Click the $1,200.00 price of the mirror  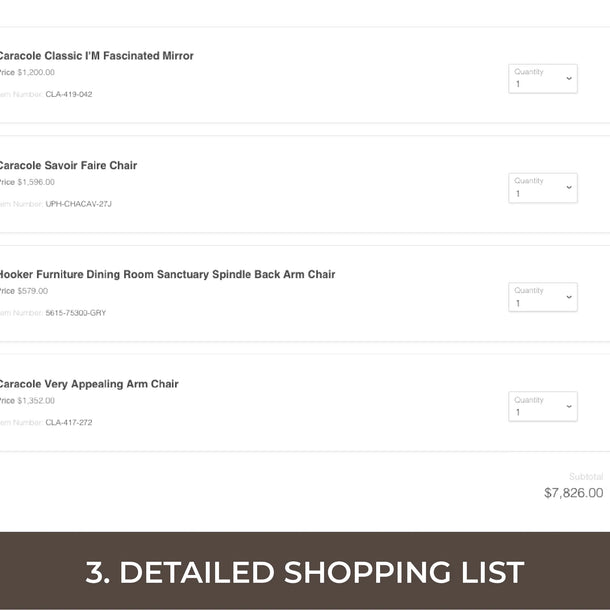point(36,73)
